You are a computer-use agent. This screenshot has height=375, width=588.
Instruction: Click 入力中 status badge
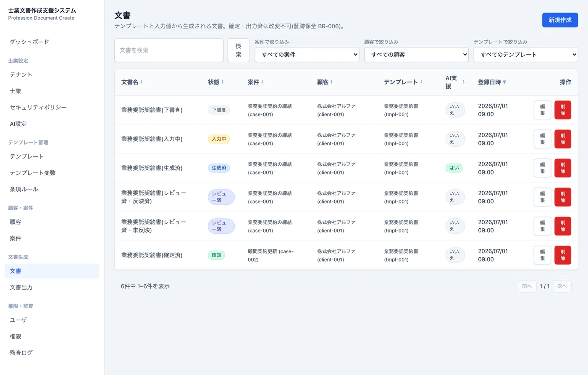(x=219, y=139)
